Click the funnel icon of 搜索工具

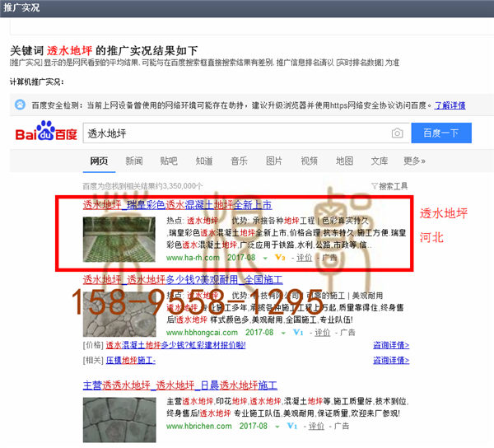375,186
